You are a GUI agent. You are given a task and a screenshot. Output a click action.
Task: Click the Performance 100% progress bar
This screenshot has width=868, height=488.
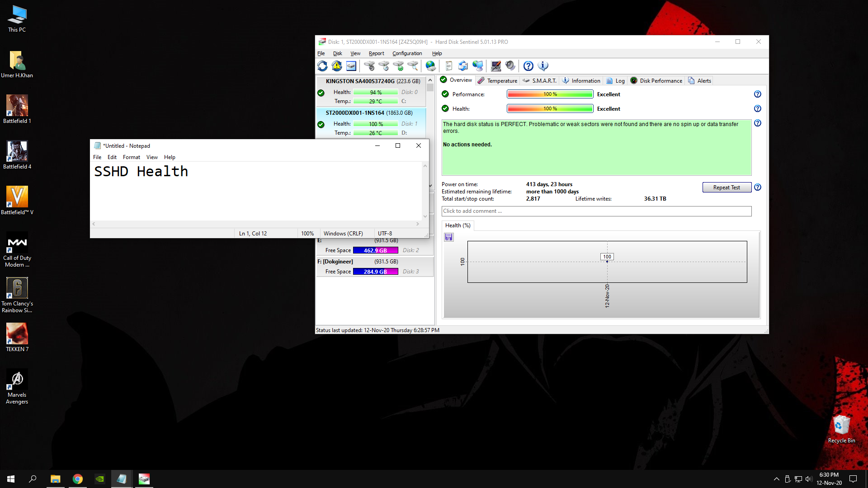[x=550, y=94]
